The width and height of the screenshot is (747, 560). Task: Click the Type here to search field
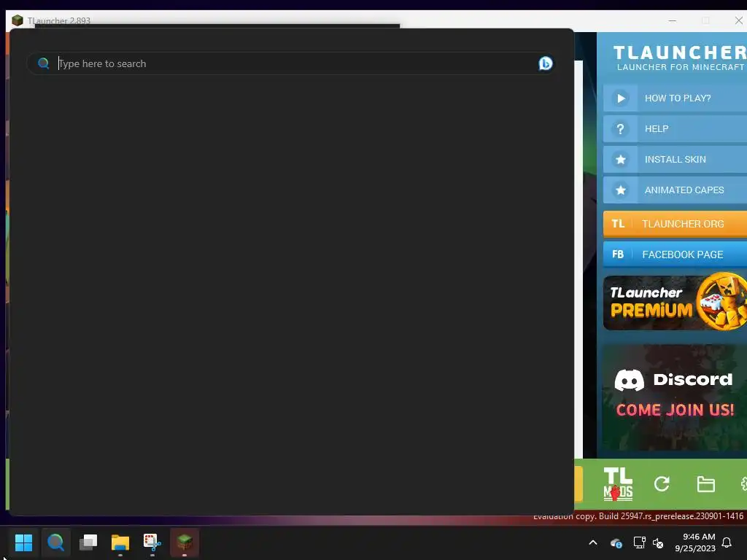coord(290,63)
